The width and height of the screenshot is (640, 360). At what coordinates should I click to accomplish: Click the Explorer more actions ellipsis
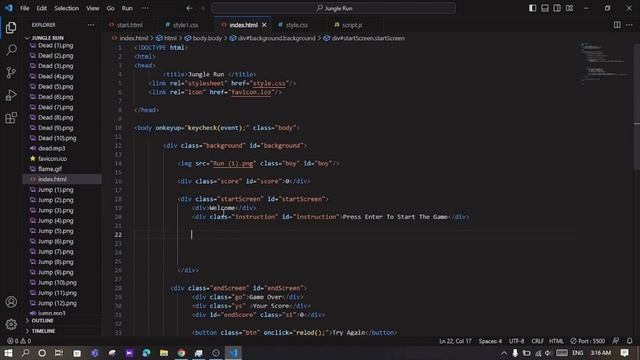click(x=91, y=25)
